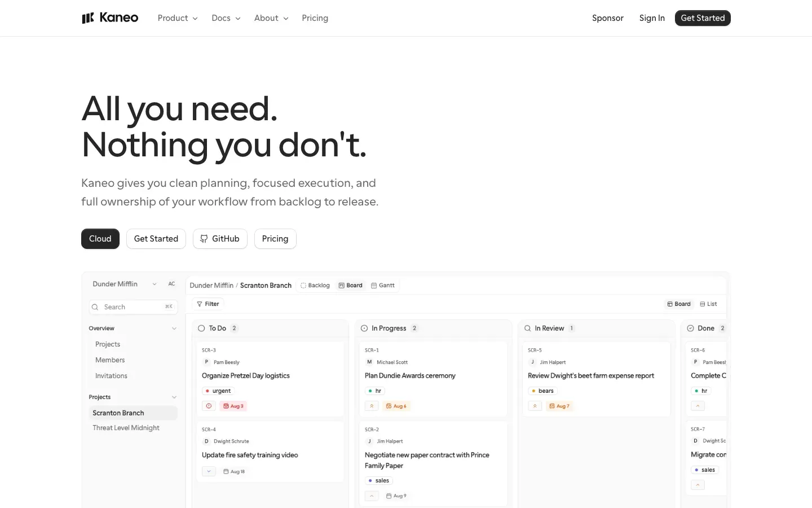
Task: Click Michael Scott avatar on SCR-1
Action: pyautogui.click(x=369, y=362)
